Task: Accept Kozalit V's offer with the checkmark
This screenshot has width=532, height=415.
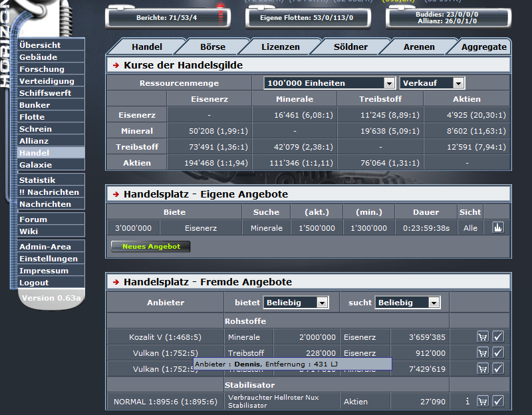Action: (x=498, y=337)
